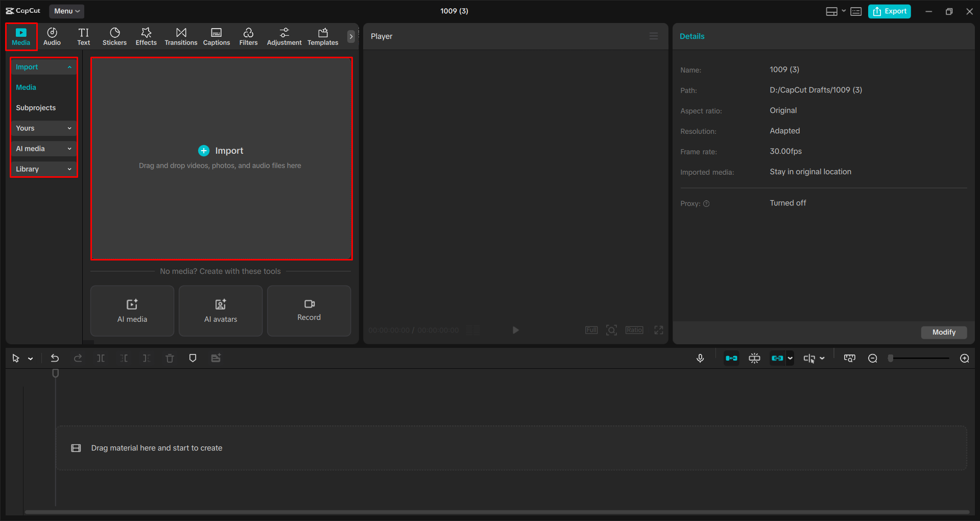The image size is (980, 521).
Task: Expand the Yours section in the sidebar
Action: tap(43, 128)
